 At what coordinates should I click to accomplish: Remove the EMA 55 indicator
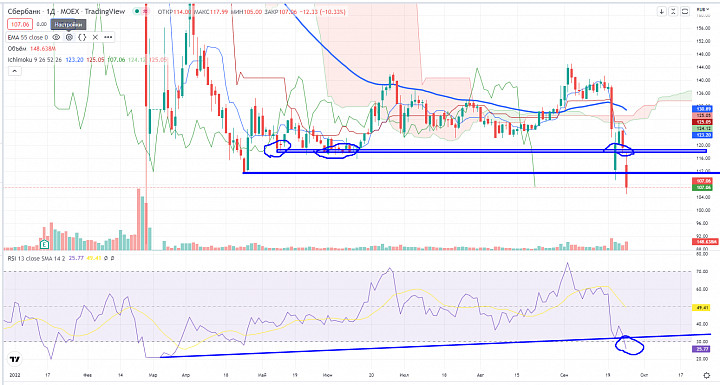click(x=95, y=37)
